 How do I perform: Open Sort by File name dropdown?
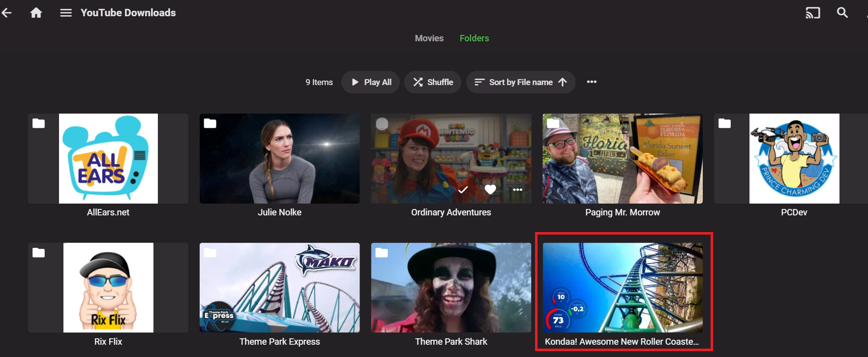[x=521, y=82]
